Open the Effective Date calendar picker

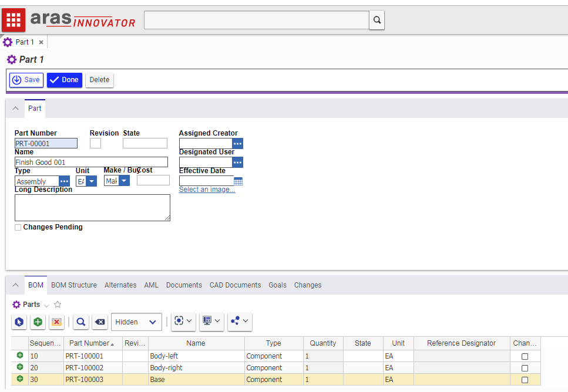(x=238, y=181)
